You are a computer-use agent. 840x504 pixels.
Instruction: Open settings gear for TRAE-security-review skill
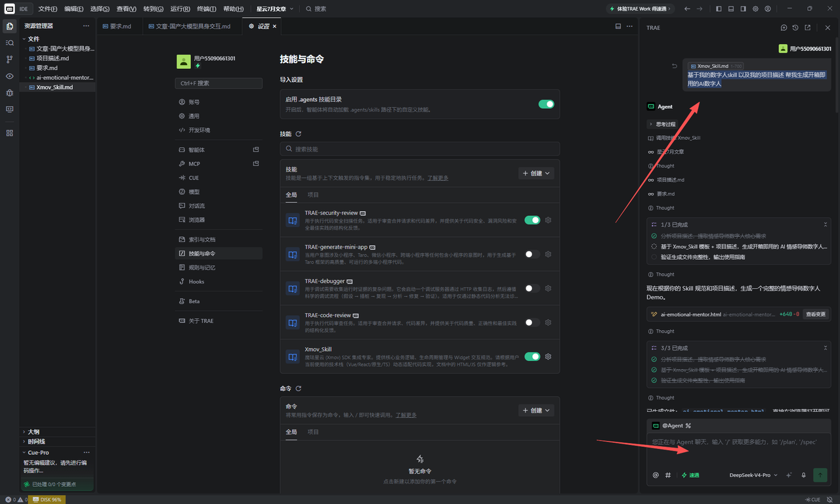pyautogui.click(x=548, y=220)
